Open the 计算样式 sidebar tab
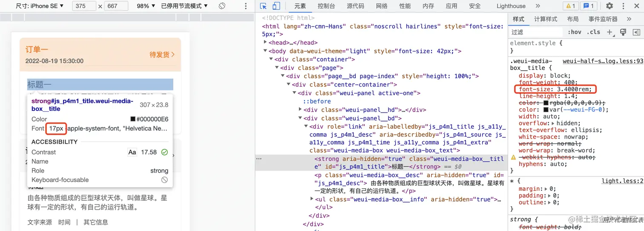 point(546,19)
